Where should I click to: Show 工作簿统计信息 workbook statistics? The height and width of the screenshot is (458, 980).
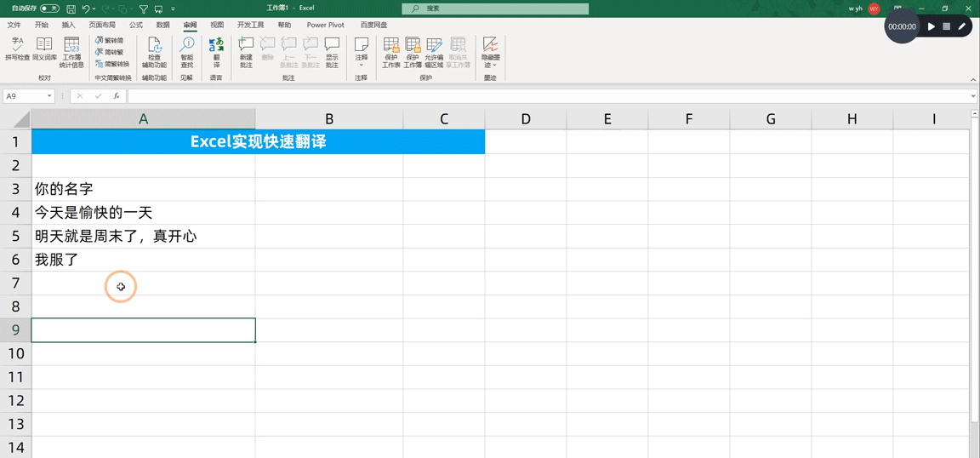click(71, 52)
